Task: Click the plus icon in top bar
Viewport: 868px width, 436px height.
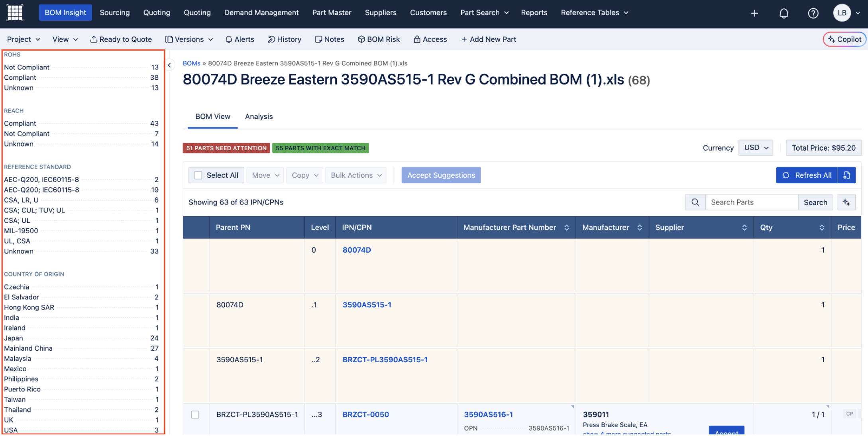Action: 754,13
